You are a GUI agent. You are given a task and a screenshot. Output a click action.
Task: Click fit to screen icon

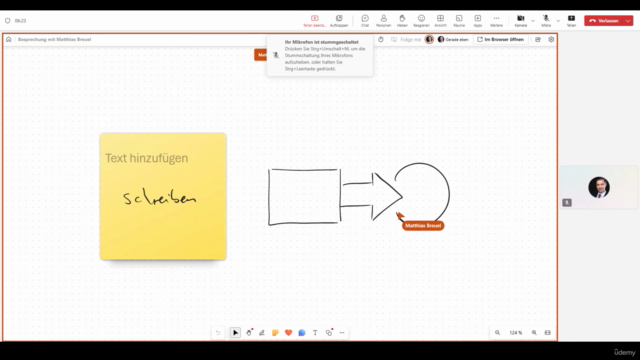pyautogui.click(x=548, y=333)
